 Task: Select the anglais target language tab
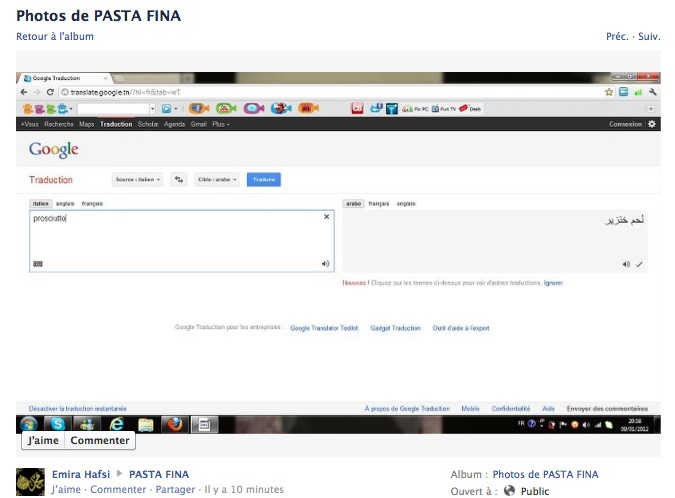point(406,204)
